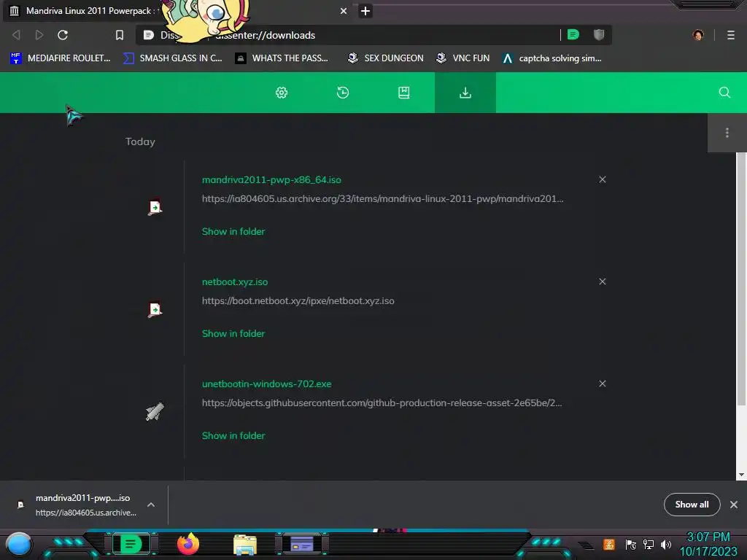Remove mandriva2011-pwp-x86_64.iso from list
Viewport: 747px width, 560px height.
click(x=602, y=179)
